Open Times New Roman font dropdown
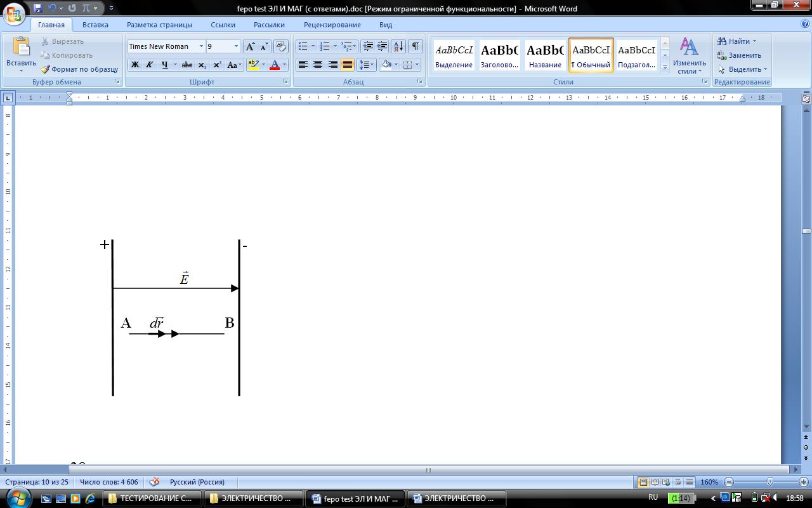 click(x=201, y=46)
